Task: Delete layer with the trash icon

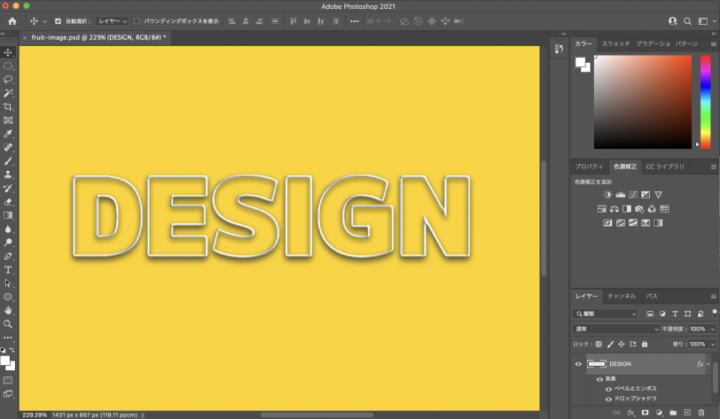Action: point(701,413)
